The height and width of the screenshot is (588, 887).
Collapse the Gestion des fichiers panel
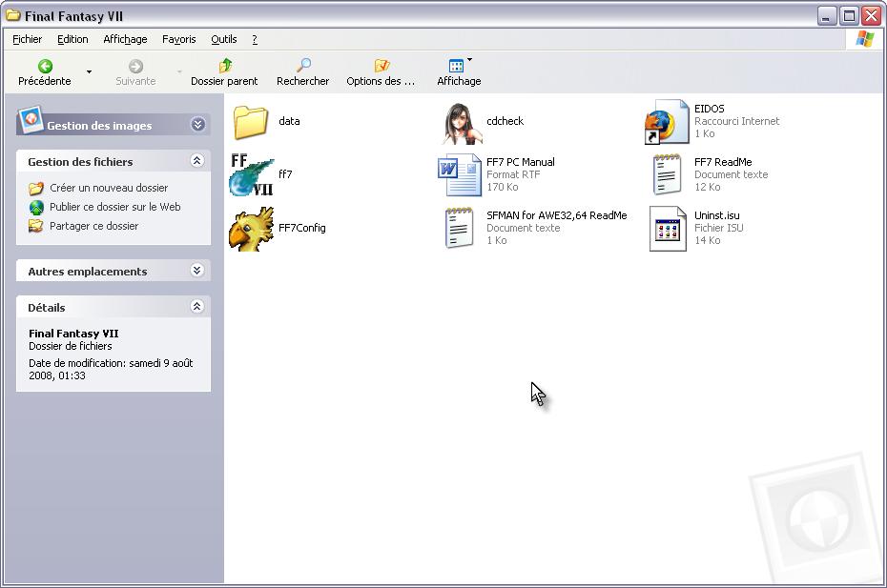pos(197,161)
